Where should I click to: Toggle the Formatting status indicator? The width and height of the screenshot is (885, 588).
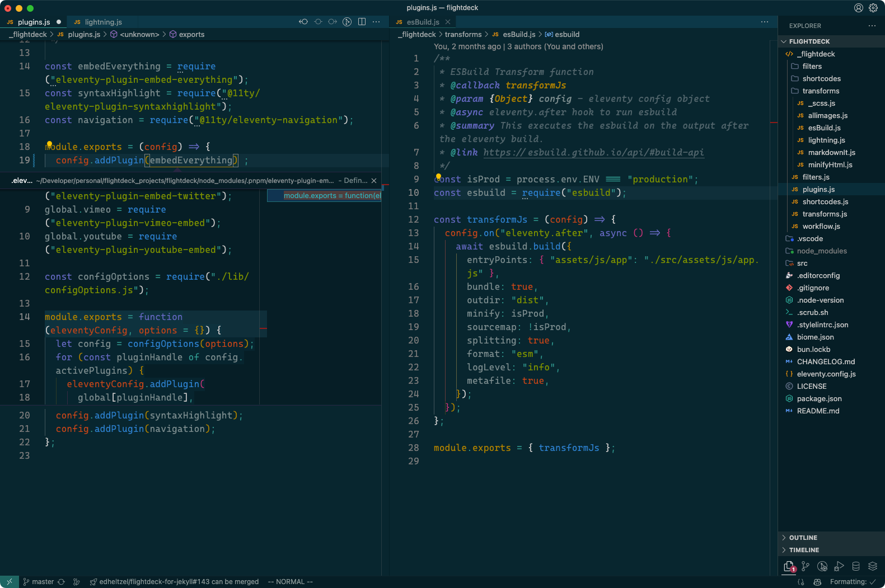click(853, 582)
